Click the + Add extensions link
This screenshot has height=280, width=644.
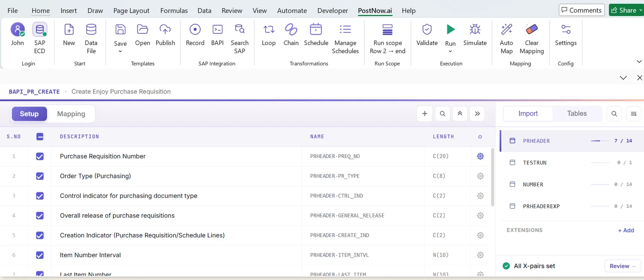[626, 230]
